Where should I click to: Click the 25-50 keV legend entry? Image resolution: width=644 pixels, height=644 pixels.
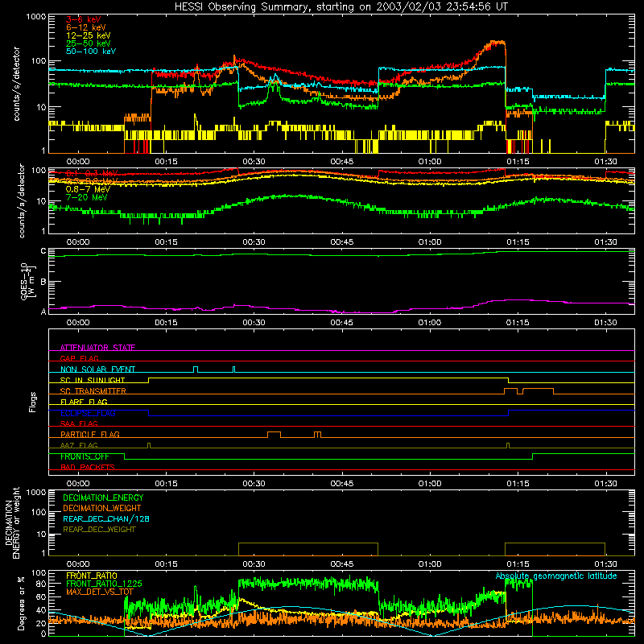(88, 43)
